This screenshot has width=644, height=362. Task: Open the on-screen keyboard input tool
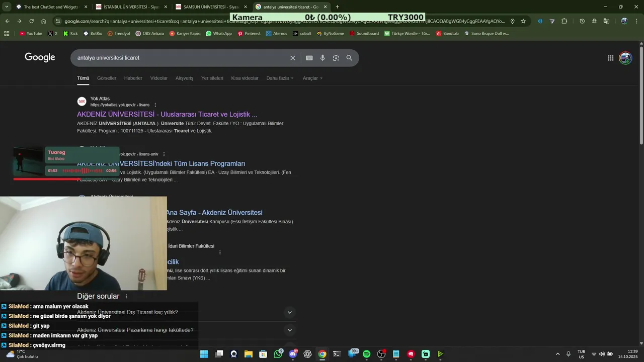[x=309, y=58]
